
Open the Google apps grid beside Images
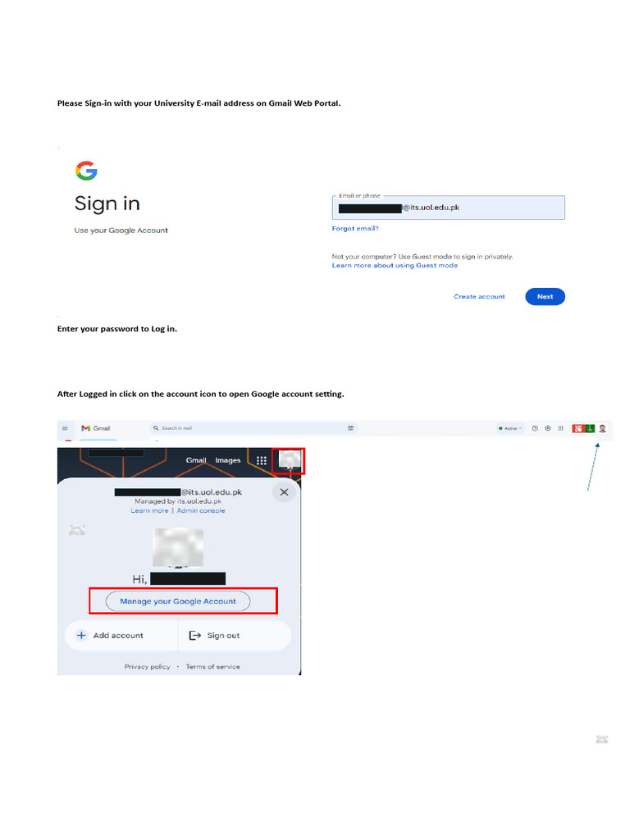tap(262, 461)
